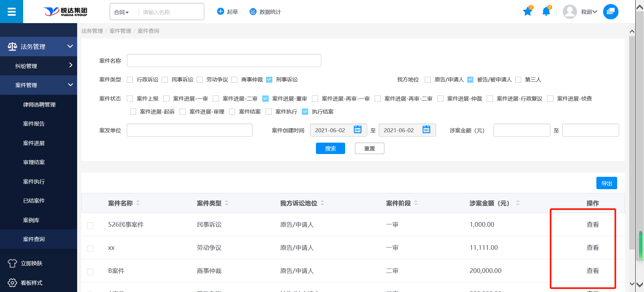
Task: Check the 行政诉讼 checkbox
Action: pos(130,80)
